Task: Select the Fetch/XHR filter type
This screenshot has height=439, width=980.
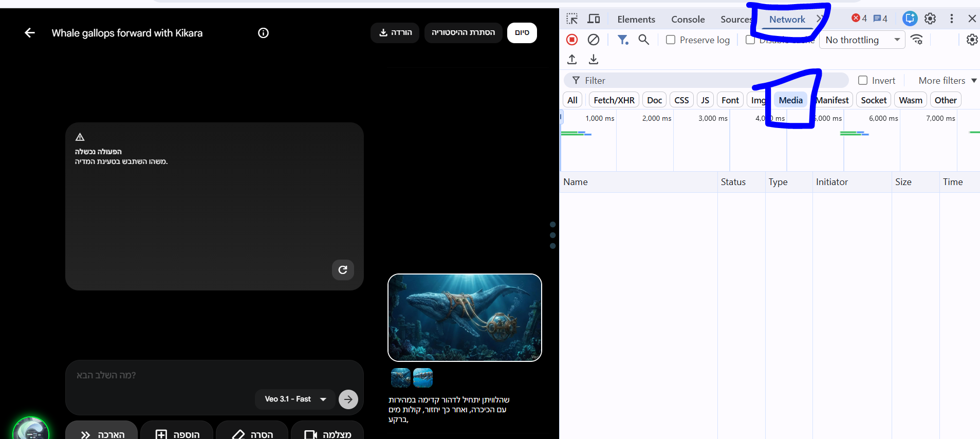Action: [614, 100]
